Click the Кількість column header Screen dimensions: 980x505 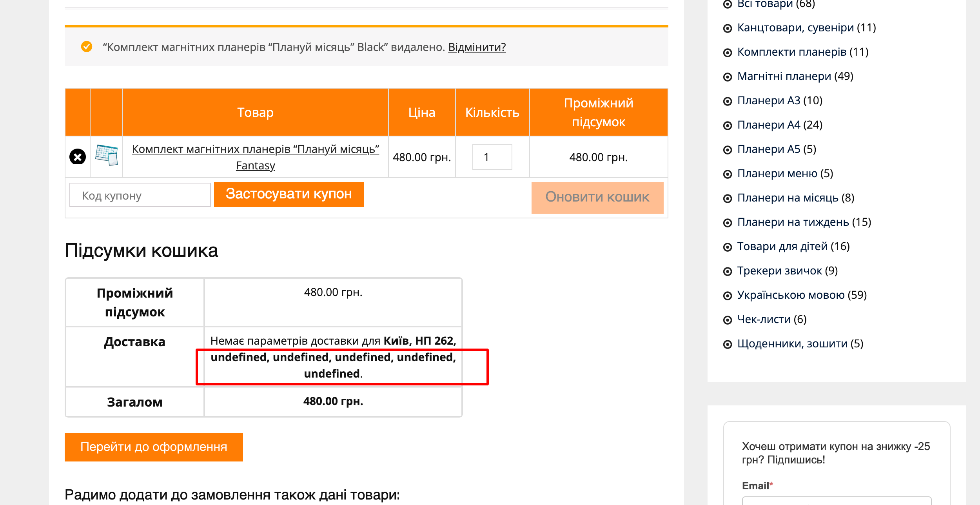pyautogui.click(x=492, y=113)
